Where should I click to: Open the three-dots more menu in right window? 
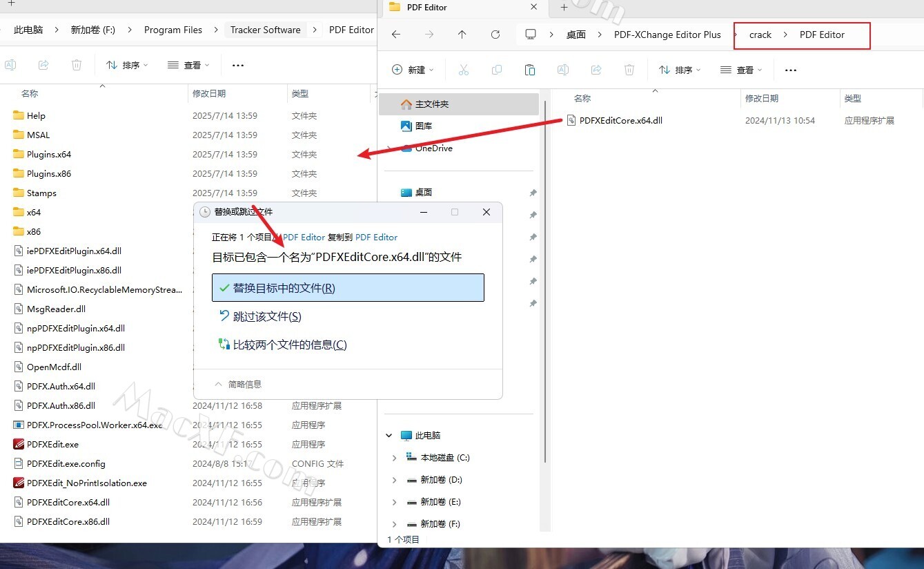pyautogui.click(x=791, y=70)
